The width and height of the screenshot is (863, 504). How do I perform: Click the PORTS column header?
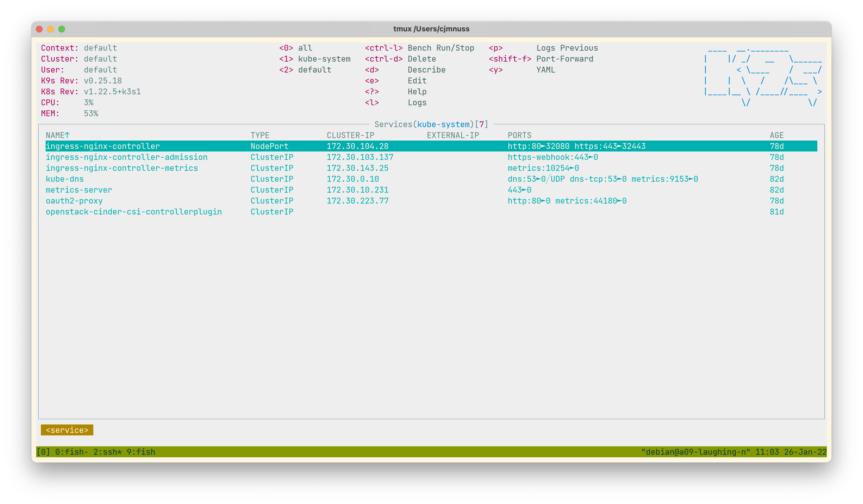point(520,135)
